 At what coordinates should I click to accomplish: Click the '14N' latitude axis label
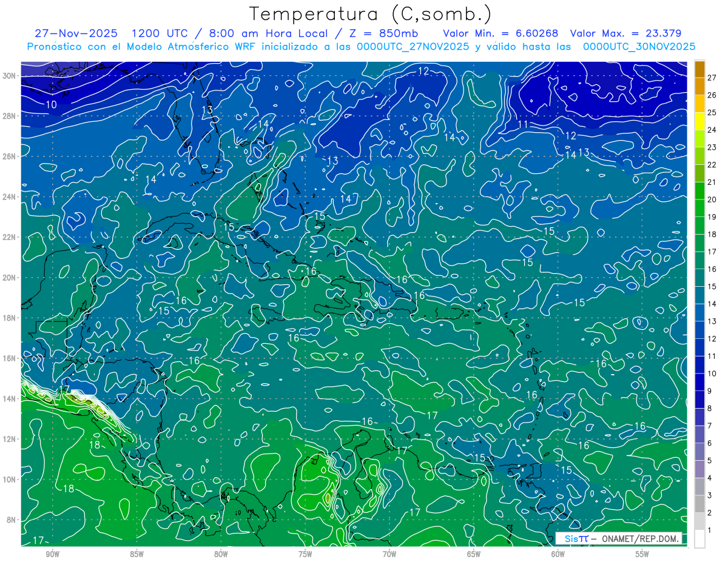10,399
